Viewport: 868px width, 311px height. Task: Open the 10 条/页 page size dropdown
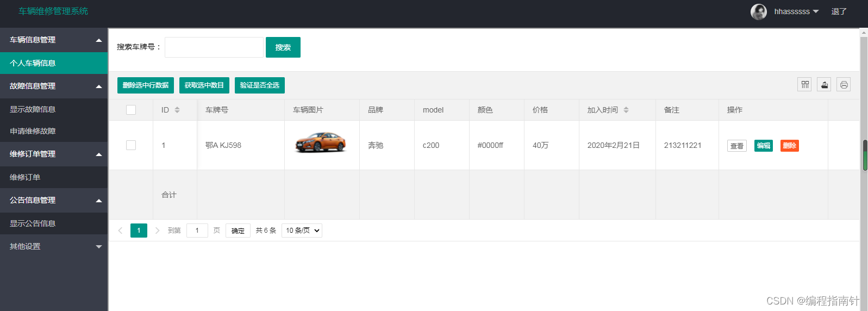coord(302,231)
